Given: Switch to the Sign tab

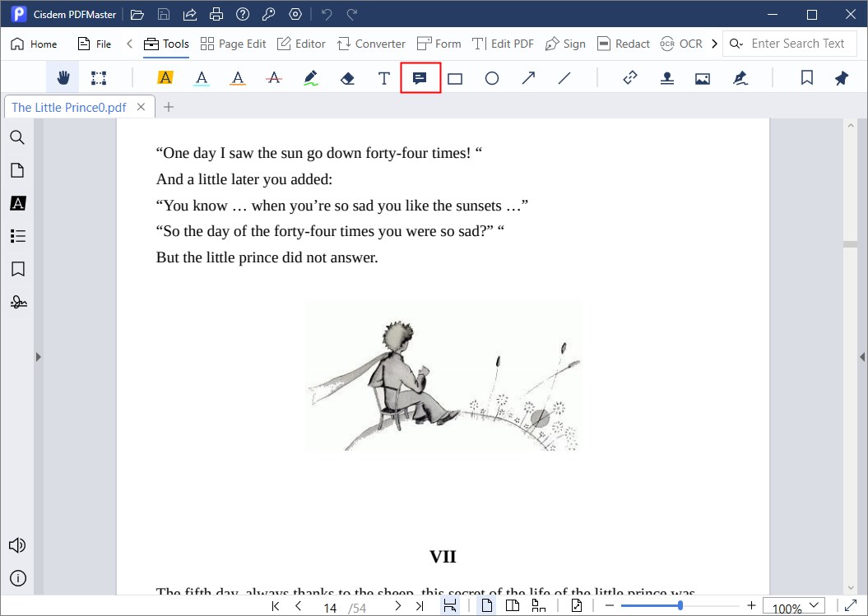Looking at the screenshot, I should point(565,44).
